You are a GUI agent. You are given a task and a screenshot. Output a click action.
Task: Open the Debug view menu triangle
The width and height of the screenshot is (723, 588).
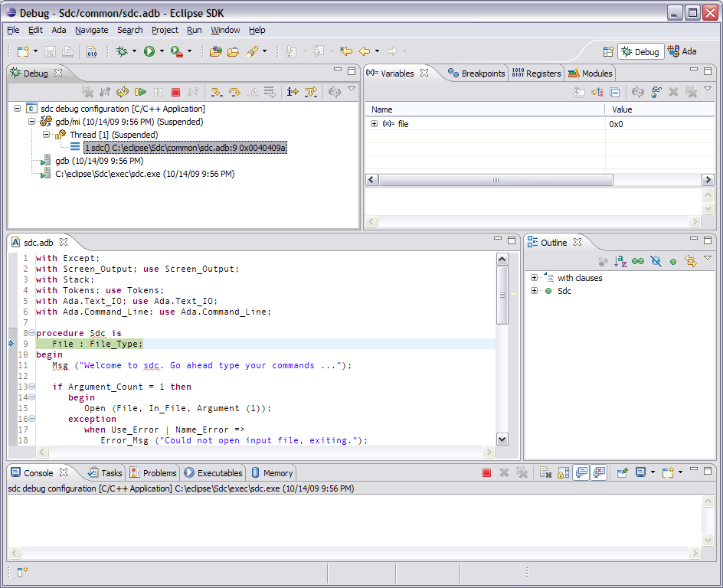point(352,89)
